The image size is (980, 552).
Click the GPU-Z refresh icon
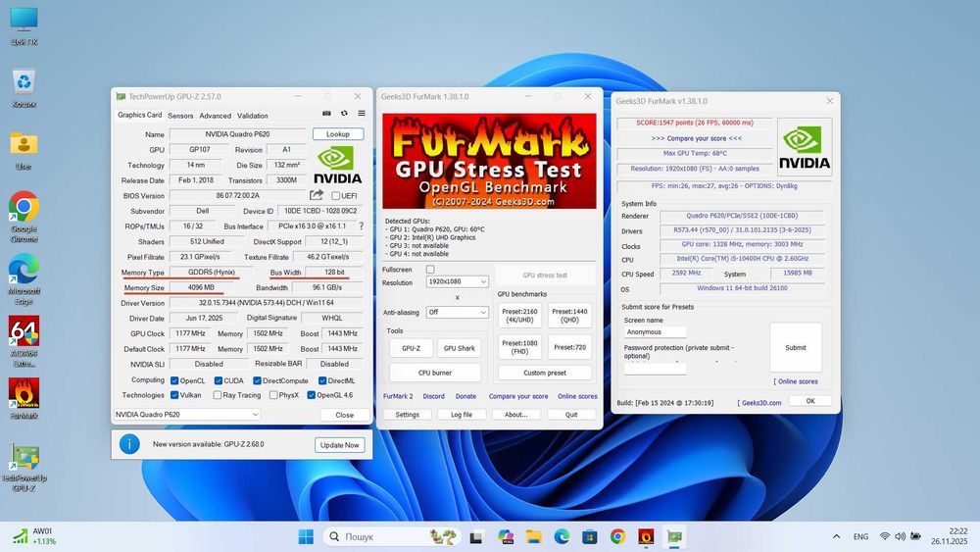(x=344, y=113)
